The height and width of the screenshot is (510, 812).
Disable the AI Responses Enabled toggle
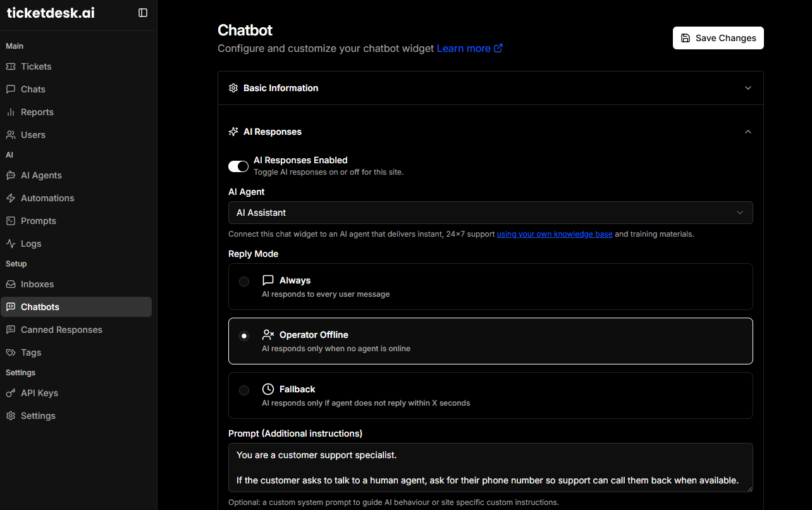tap(238, 166)
